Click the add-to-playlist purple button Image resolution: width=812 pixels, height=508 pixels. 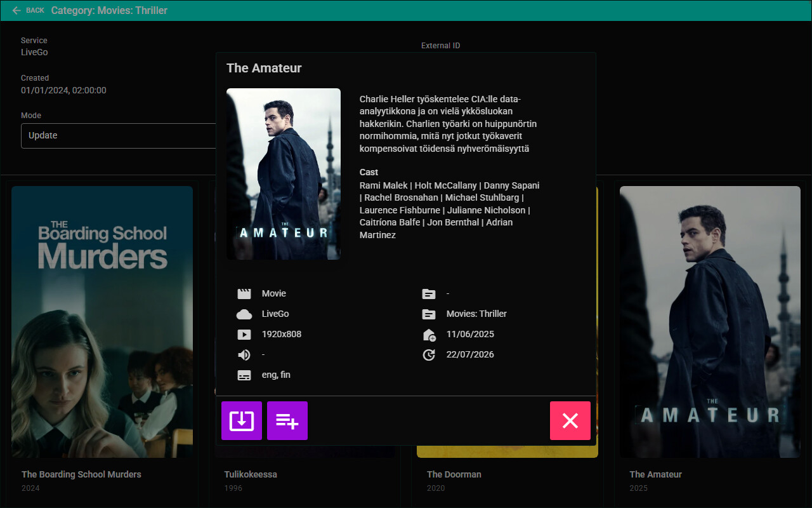click(287, 420)
